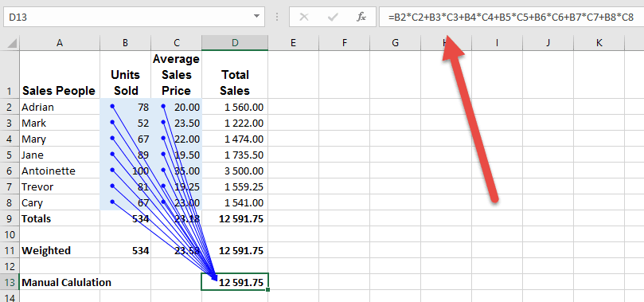Select column J header

548,43
